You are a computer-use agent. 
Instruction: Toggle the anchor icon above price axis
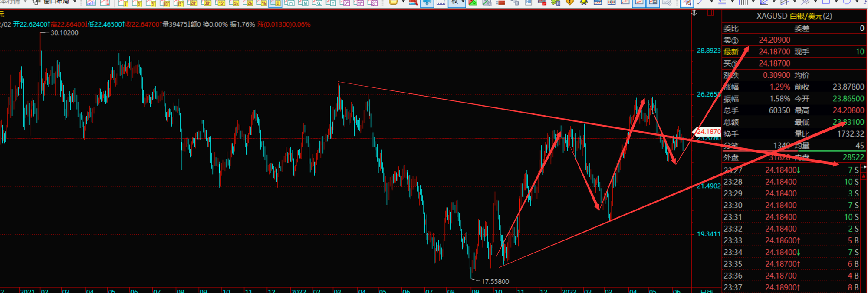point(694,13)
